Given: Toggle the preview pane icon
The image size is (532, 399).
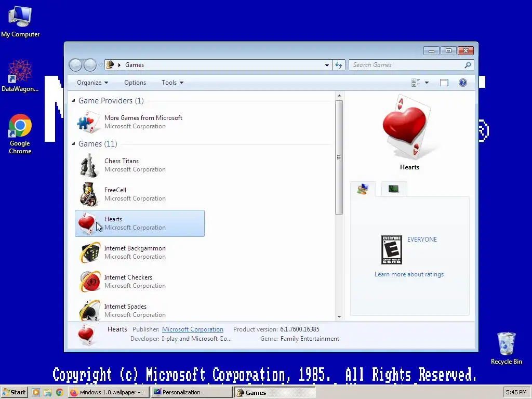Looking at the screenshot, I should click(444, 83).
